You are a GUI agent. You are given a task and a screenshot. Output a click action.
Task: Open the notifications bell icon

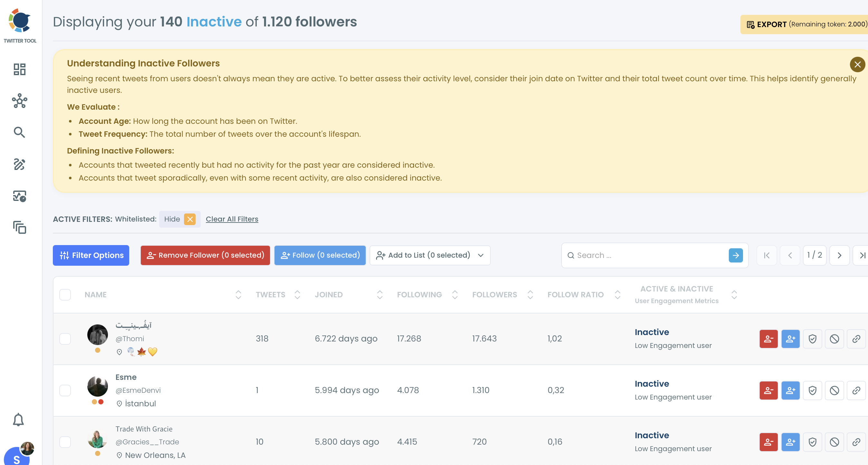[x=18, y=420]
